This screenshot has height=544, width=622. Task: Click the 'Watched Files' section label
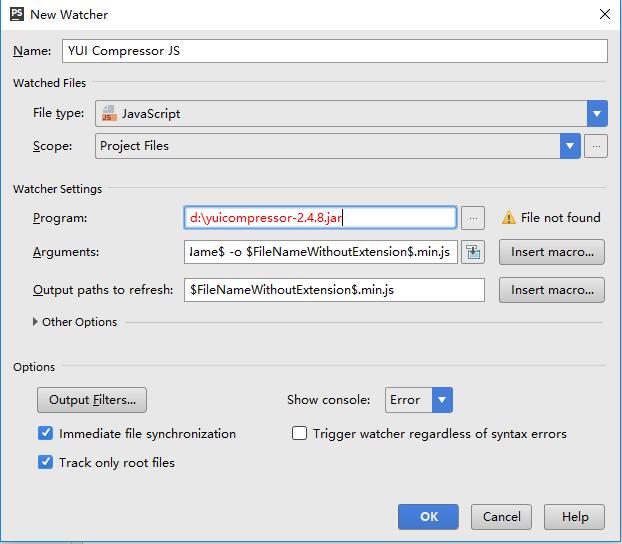[x=50, y=83]
